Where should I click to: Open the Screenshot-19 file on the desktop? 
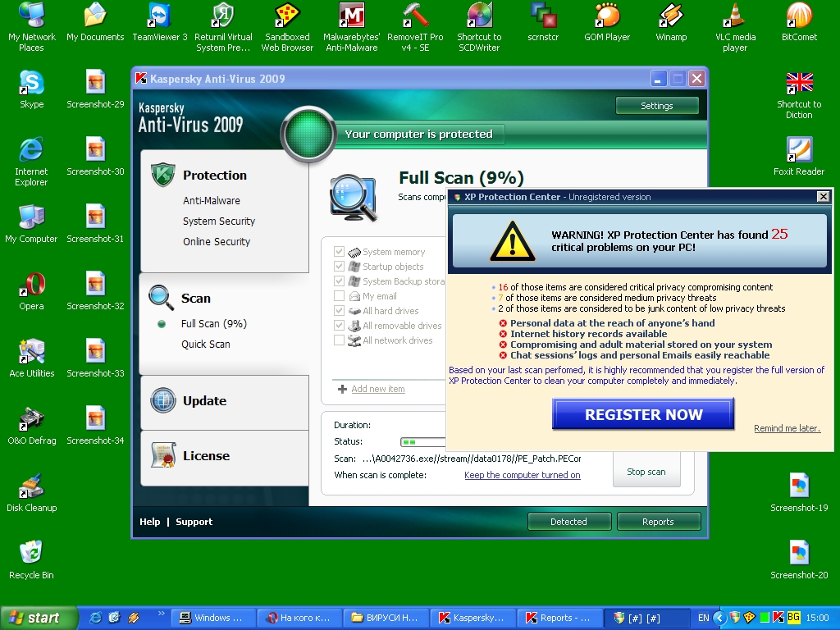[799, 492]
